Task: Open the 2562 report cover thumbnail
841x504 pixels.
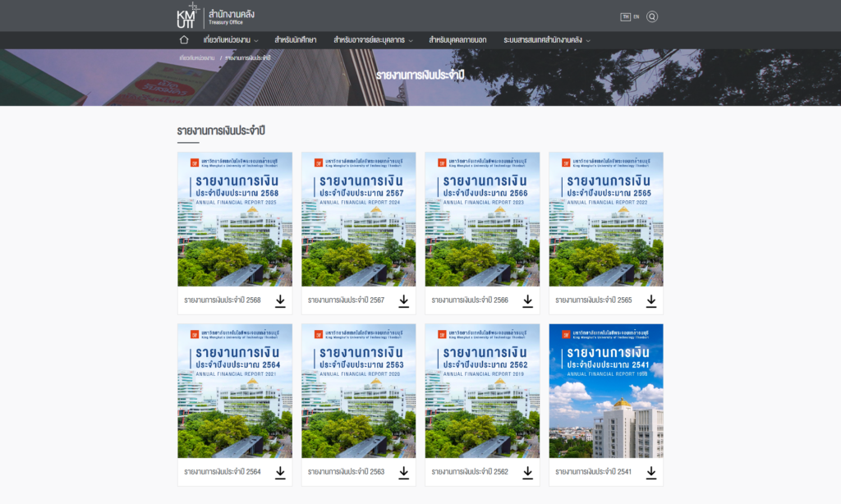Action: coord(482,391)
